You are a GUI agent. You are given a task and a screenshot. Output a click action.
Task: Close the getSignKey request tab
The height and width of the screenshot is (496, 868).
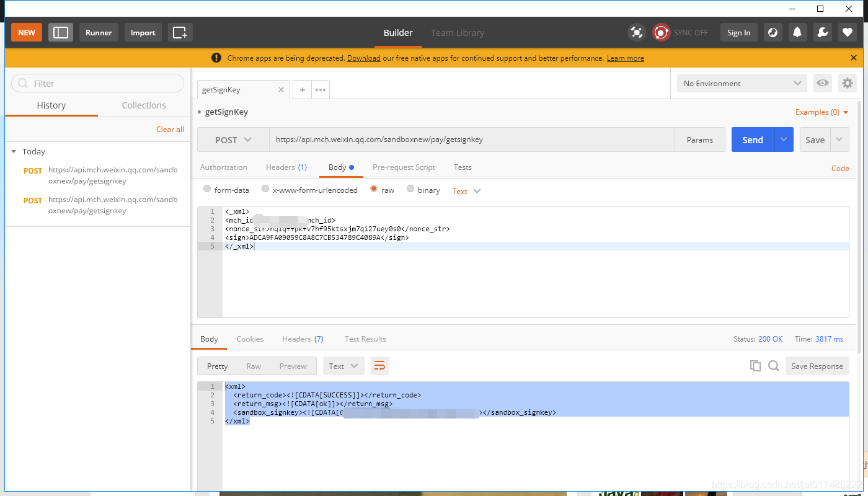tap(281, 90)
